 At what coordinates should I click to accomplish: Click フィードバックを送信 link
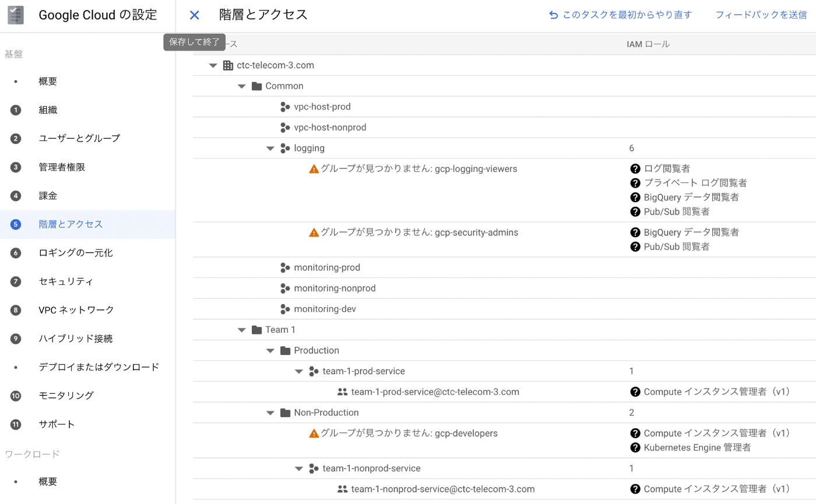point(761,15)
